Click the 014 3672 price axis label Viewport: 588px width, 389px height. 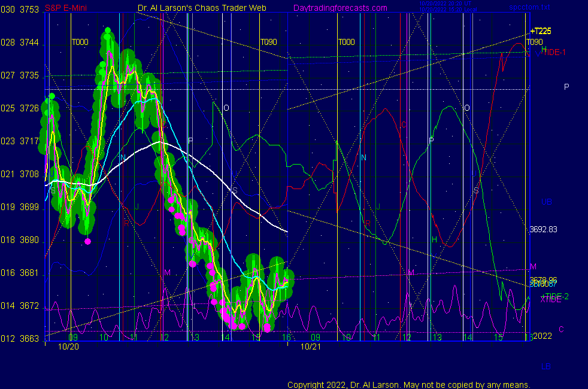[x=20, y=306]
